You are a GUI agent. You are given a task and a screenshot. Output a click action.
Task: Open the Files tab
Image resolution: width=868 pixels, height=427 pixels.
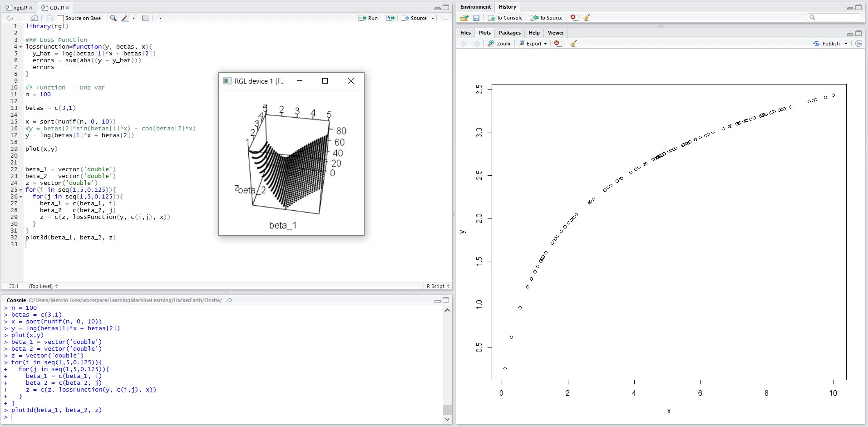pyautogui.click(x=466, y=33)
